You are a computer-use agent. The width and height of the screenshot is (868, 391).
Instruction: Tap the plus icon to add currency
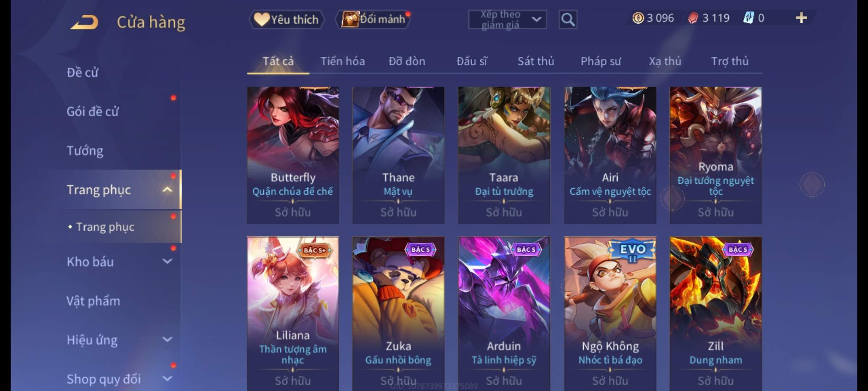coord(801,18)
